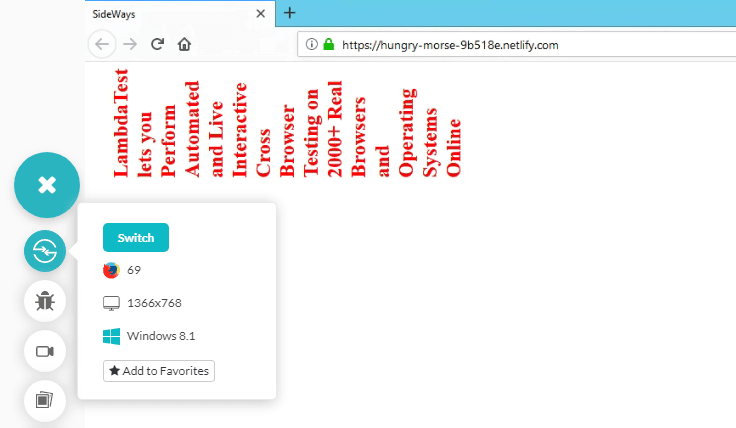736x428 pixels.
Task: Close the SideWays tab
Action: (x=261, y=14)
